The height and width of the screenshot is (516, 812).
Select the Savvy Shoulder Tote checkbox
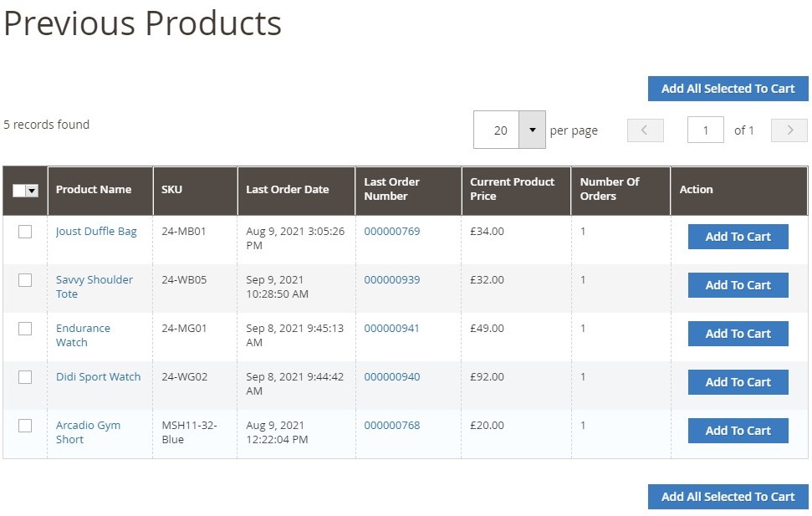25,280
